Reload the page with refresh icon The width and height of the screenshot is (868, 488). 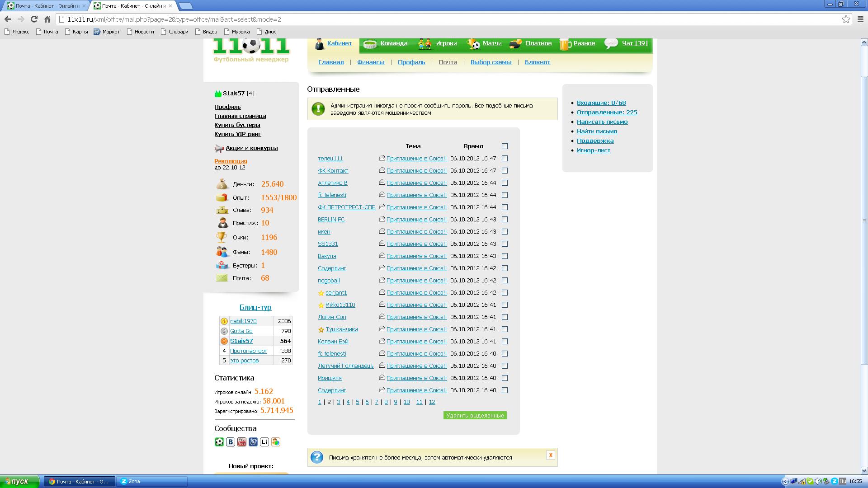tap(34, 19)
